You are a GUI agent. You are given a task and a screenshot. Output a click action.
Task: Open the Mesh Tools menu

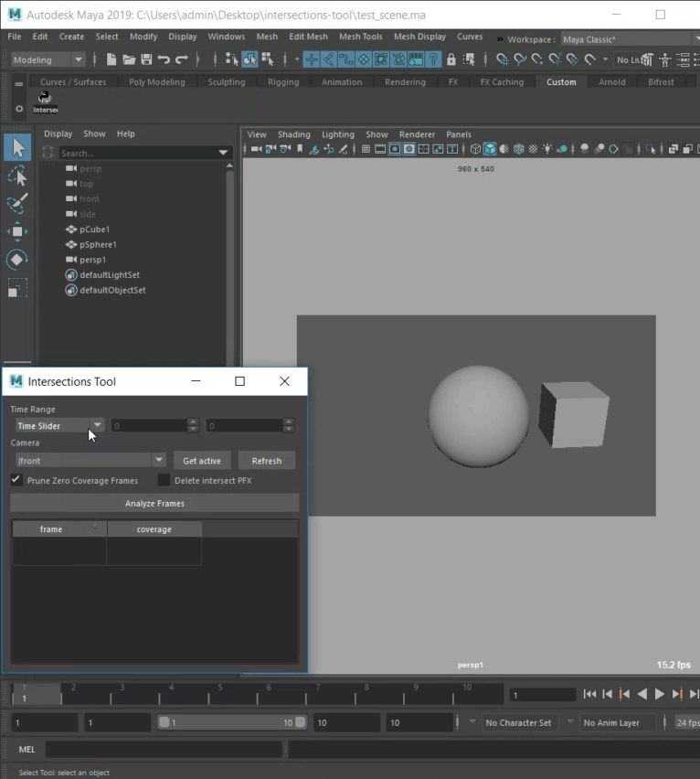(x=360, y=37)
